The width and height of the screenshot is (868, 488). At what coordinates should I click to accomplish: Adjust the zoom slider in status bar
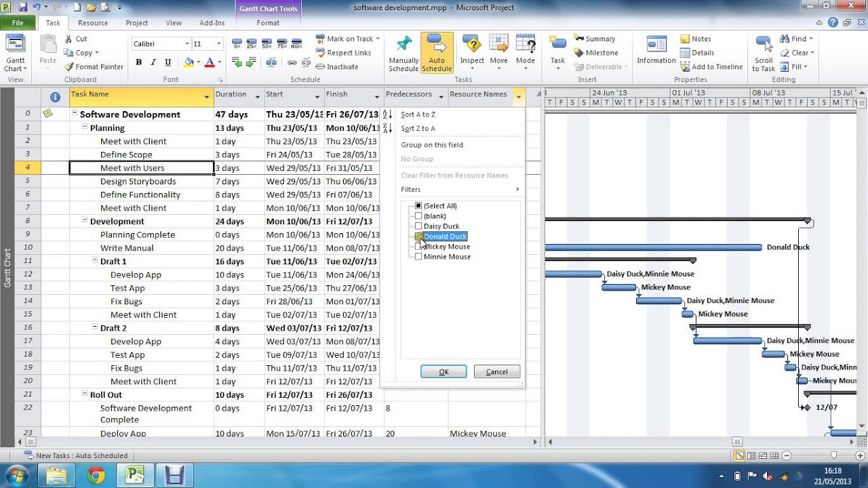click(x=833, y=455)
